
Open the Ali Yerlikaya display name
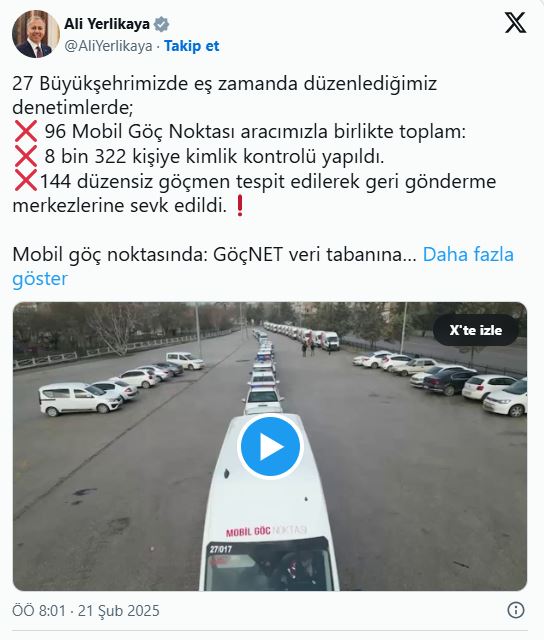click(x=107, y=24)
